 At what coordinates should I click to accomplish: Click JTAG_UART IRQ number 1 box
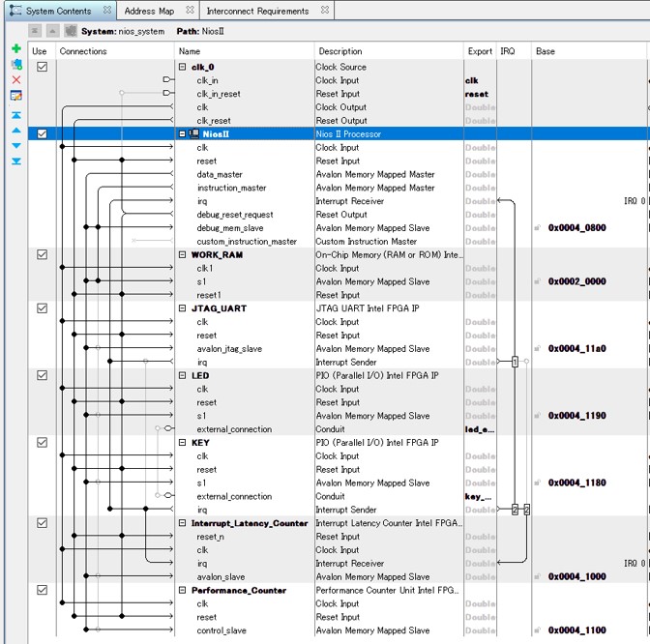click(x=515, y=362)
